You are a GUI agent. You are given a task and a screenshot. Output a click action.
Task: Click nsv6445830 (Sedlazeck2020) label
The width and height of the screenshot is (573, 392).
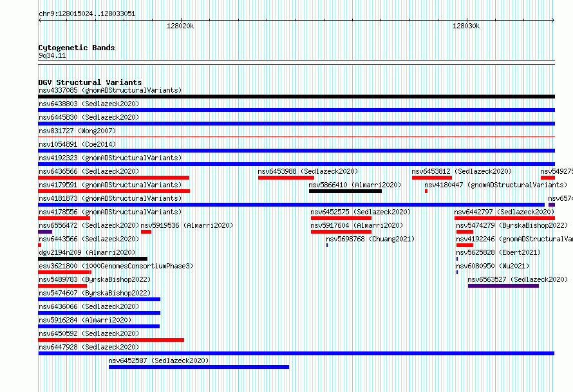coord(89,117)
